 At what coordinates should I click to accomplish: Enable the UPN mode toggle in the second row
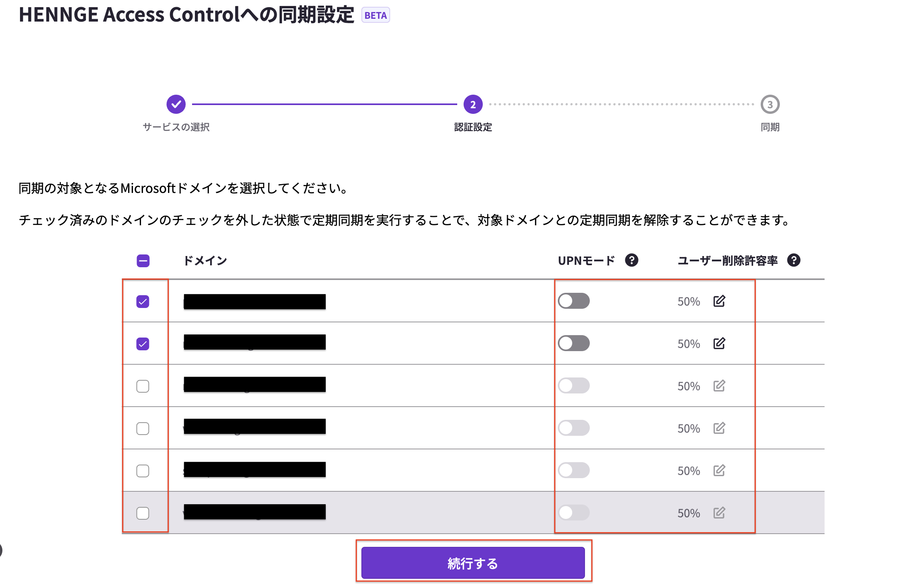click(x=574, y=343)
